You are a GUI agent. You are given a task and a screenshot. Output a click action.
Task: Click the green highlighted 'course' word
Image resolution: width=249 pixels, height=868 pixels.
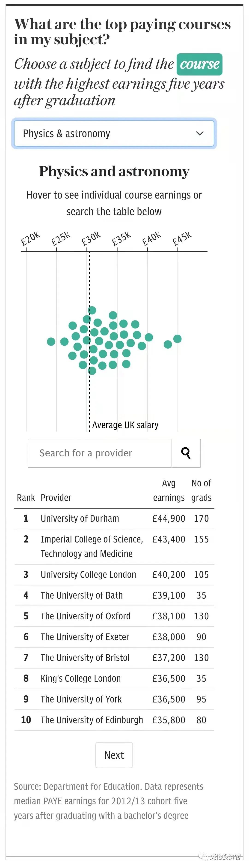pyautogui.click(x=199, y=64)
